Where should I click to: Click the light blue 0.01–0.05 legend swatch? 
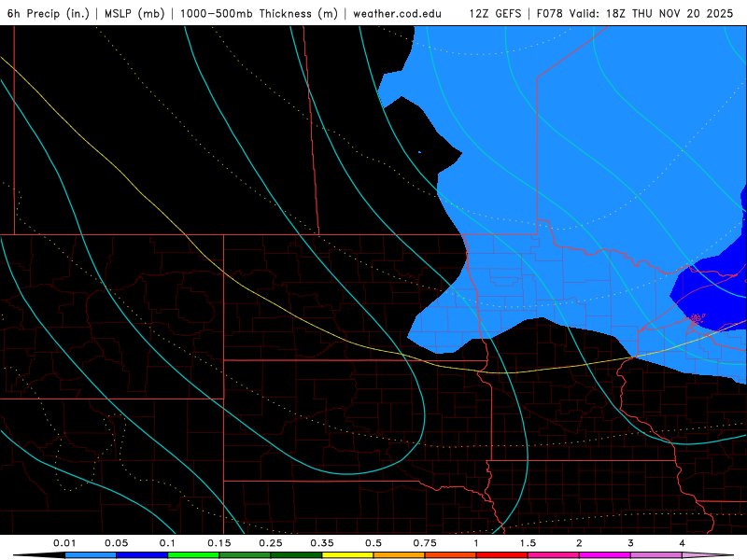tap(91, 555)
